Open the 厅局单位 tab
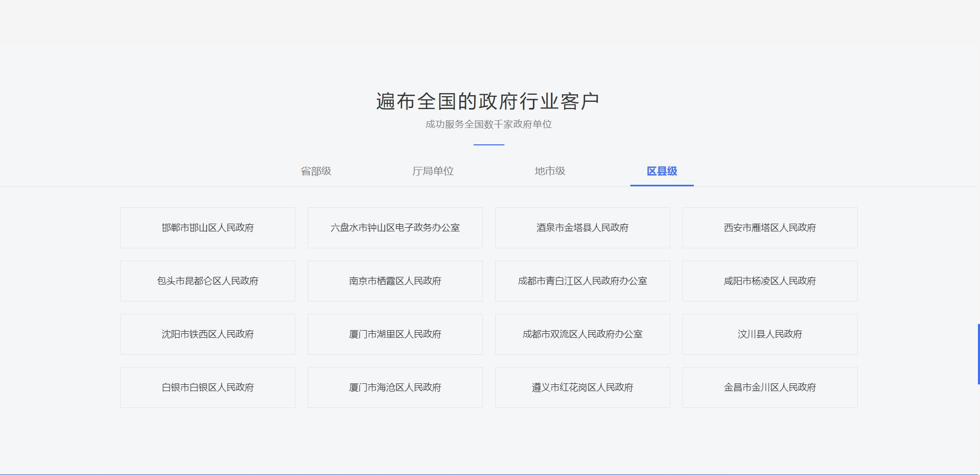Image resolution: width=980 pixels, height=475 pixels. 433,171
